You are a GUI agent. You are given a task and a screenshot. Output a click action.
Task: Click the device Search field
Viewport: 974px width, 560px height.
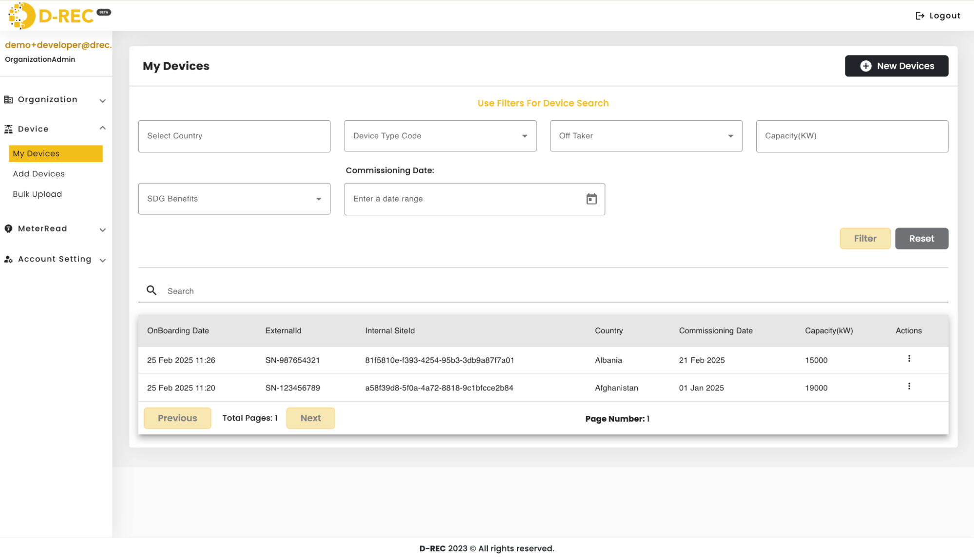[543, 291]
